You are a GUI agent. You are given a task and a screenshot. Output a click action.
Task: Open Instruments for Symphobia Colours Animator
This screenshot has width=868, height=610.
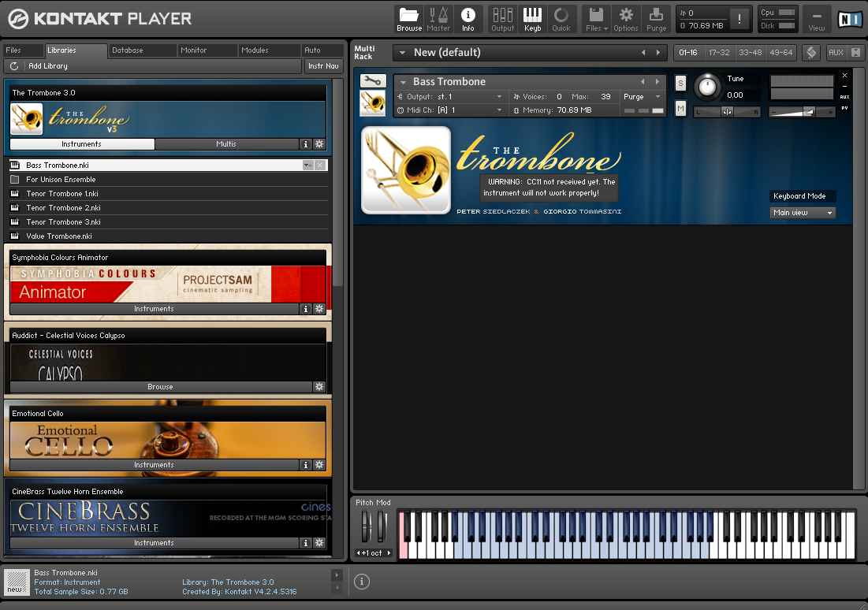coord(155,309)
